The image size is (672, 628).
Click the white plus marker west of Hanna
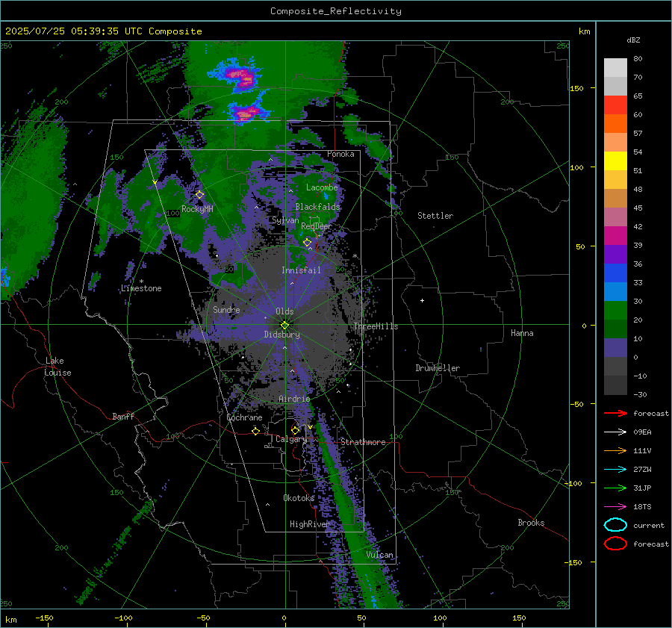point(422,300)
